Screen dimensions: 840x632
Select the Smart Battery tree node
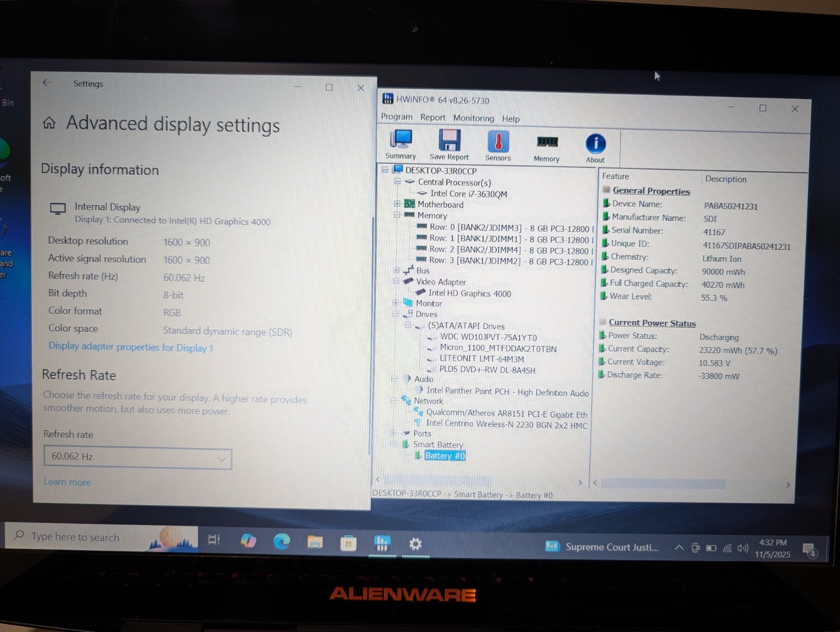click(438, 445)
